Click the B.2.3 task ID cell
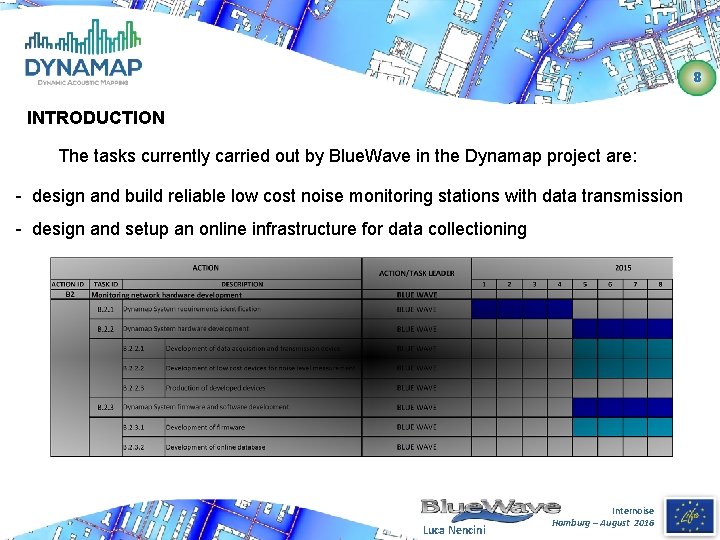 (x=106, y=407)
